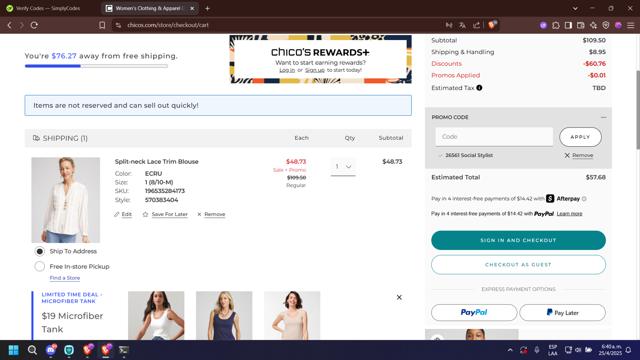Open the clock showing 6:40 a.m.
The image size is (640, 360).
click(x=611, y=350)
